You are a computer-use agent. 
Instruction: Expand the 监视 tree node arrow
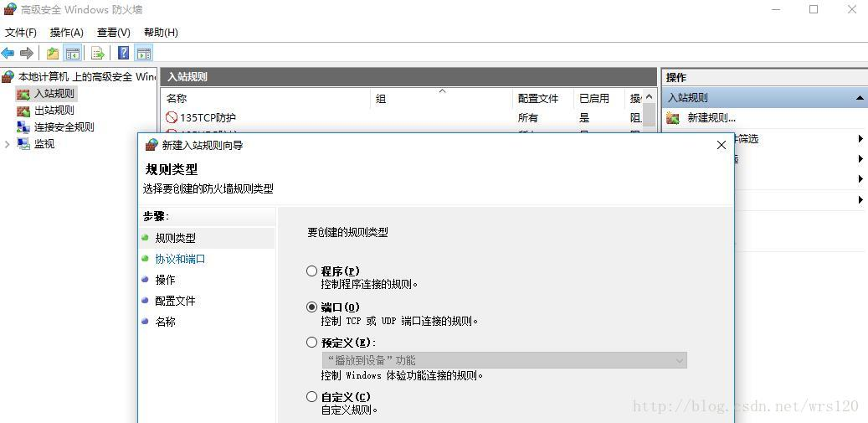pyautogui.click(x=8, y=144)
